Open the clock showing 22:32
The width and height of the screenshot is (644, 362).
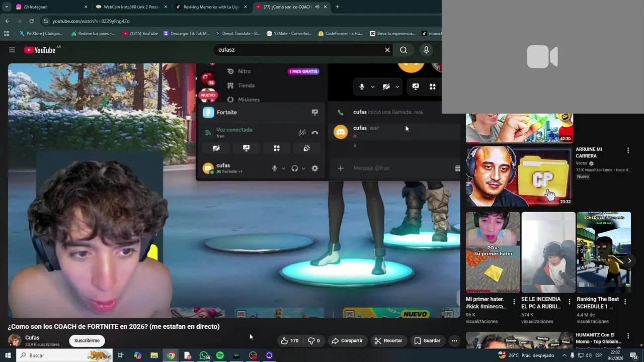(615, 355)
